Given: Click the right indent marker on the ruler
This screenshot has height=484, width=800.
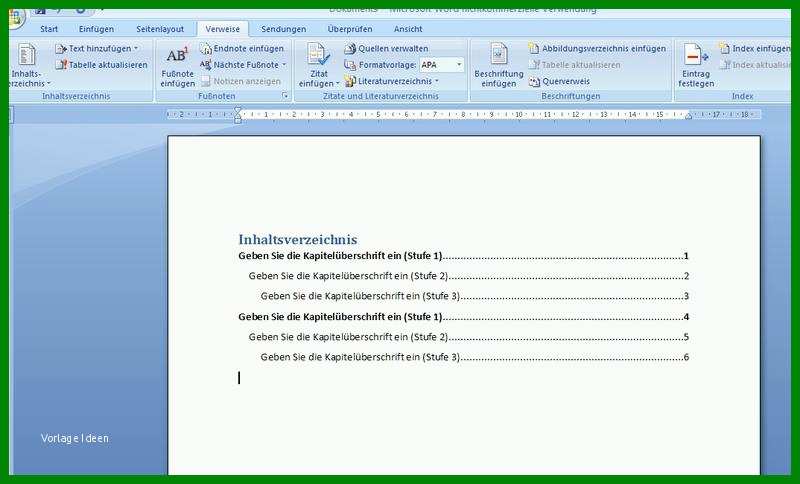Looking at the screenshot, I should pos(688,117).
